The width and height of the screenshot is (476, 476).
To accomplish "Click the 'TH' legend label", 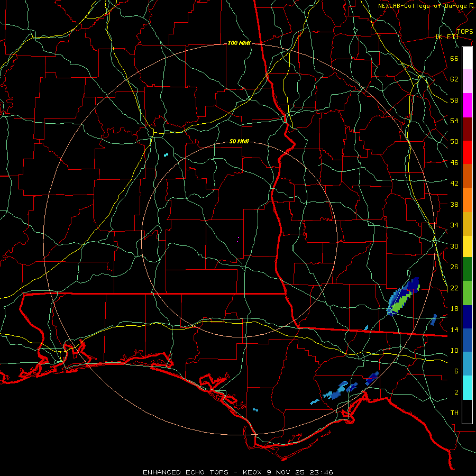I will [454, 413].
